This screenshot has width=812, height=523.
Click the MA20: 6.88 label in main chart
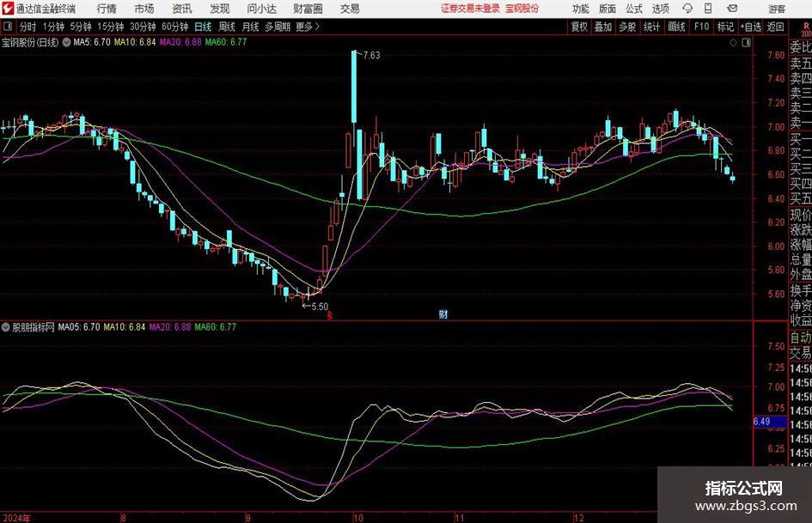180,42
